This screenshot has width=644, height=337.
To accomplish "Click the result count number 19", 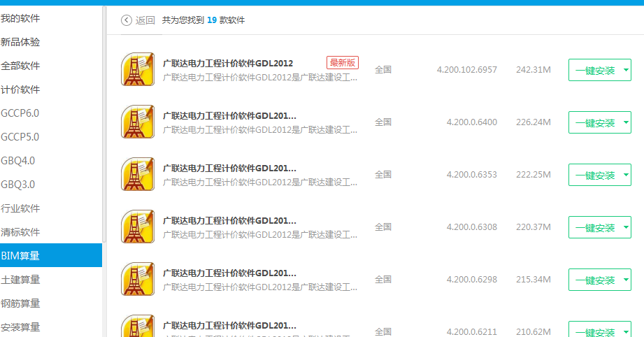I will tap(212, 20).
